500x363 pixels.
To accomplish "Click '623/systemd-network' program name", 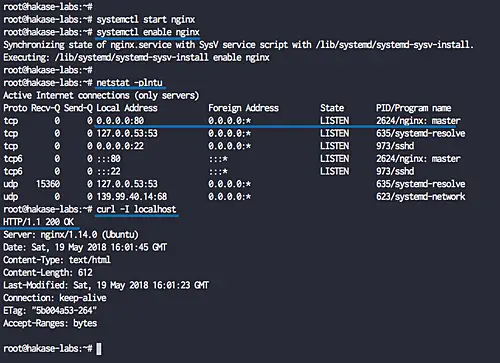I will tap(421, 197).
